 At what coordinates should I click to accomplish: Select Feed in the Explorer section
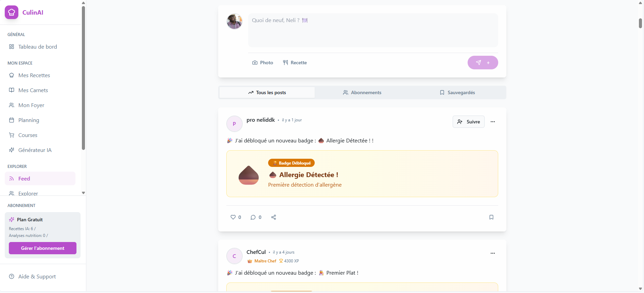point(40,178)
